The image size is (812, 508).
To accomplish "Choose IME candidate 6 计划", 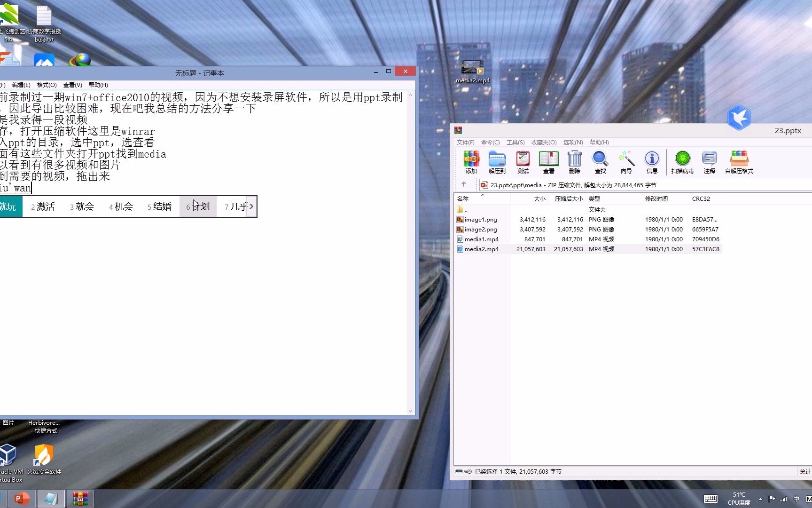I will [198, 206].
